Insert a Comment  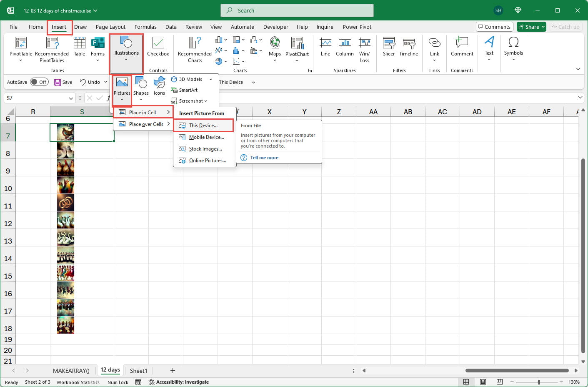pos(462,47)
